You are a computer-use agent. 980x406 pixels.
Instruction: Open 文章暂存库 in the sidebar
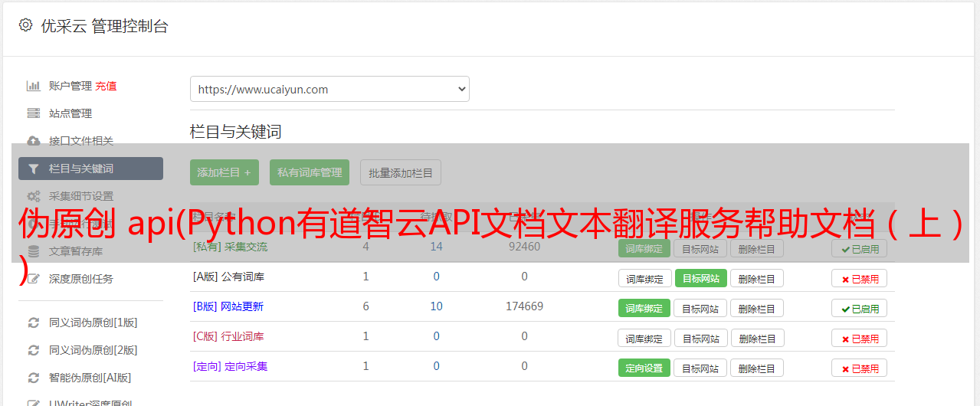point(76,251)
